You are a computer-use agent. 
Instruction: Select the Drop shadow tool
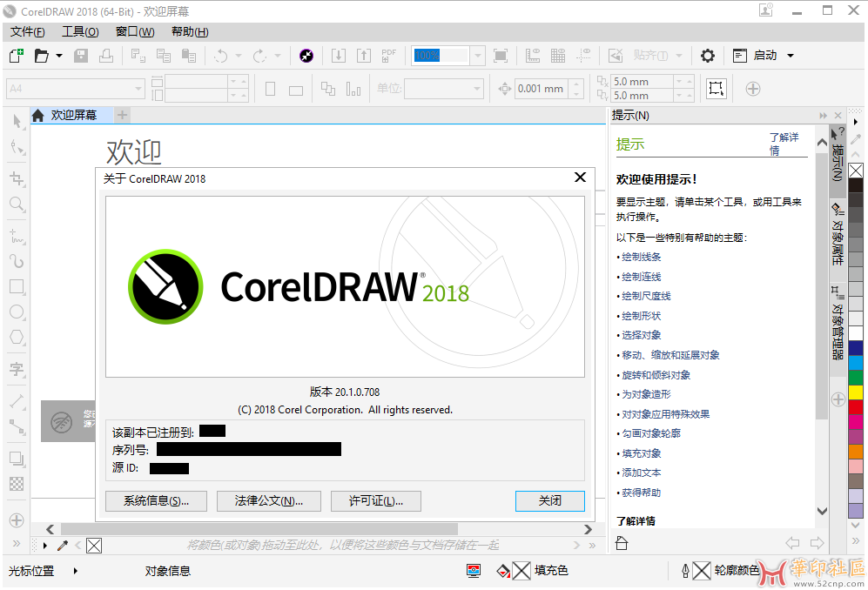point(17,459)
